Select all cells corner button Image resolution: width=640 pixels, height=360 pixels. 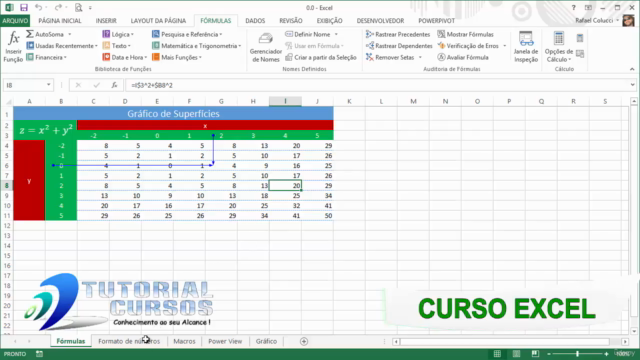[x=8, y=101]
